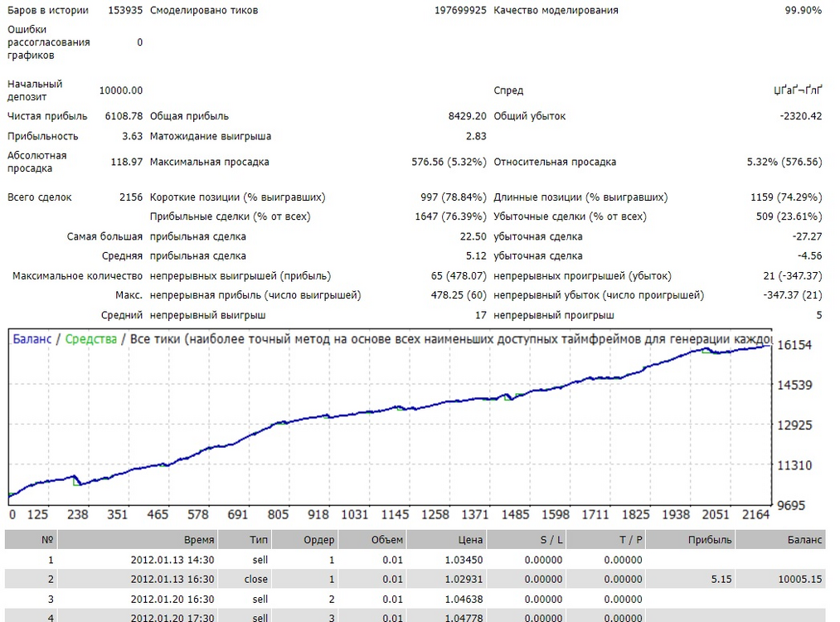Screen dimensions: 840x622
Task: Click the chart x-axis label 2164
Action: [x=756, y=515]
